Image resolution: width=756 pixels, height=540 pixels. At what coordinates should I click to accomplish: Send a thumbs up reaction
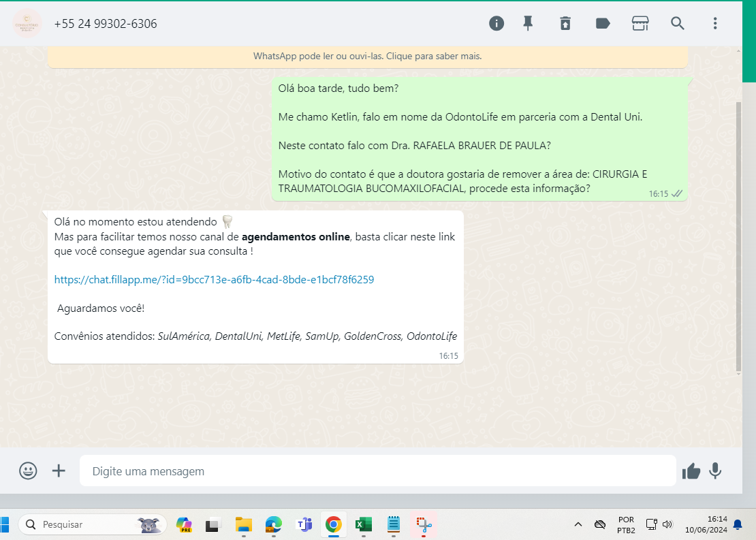click(x=691, y=471)
